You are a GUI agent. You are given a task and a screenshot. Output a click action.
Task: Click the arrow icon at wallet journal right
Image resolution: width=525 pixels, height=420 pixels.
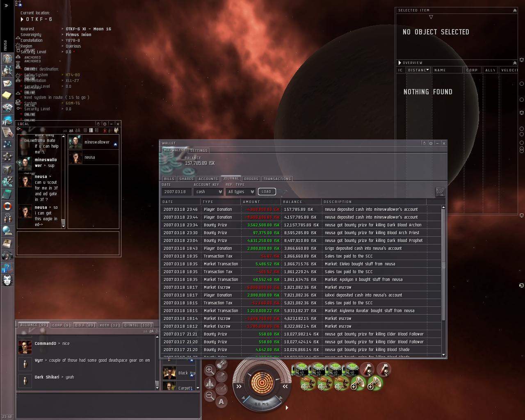pos(439,192)
